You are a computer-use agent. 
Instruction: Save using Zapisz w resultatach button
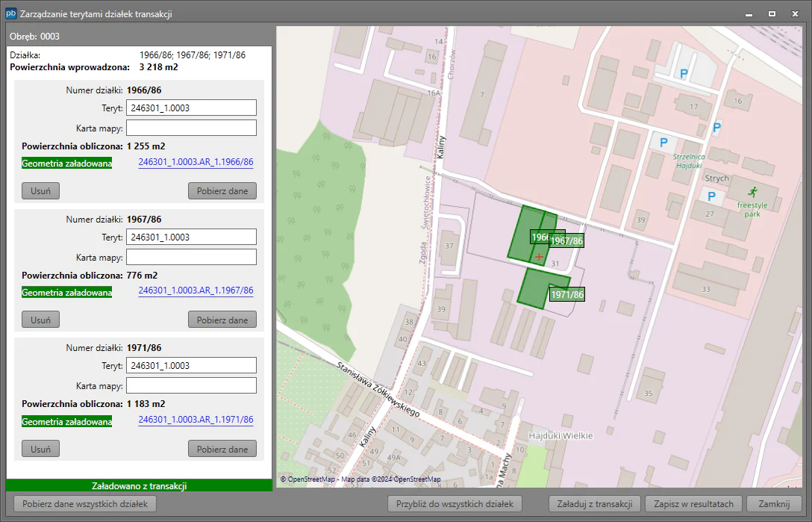(694, 504)
